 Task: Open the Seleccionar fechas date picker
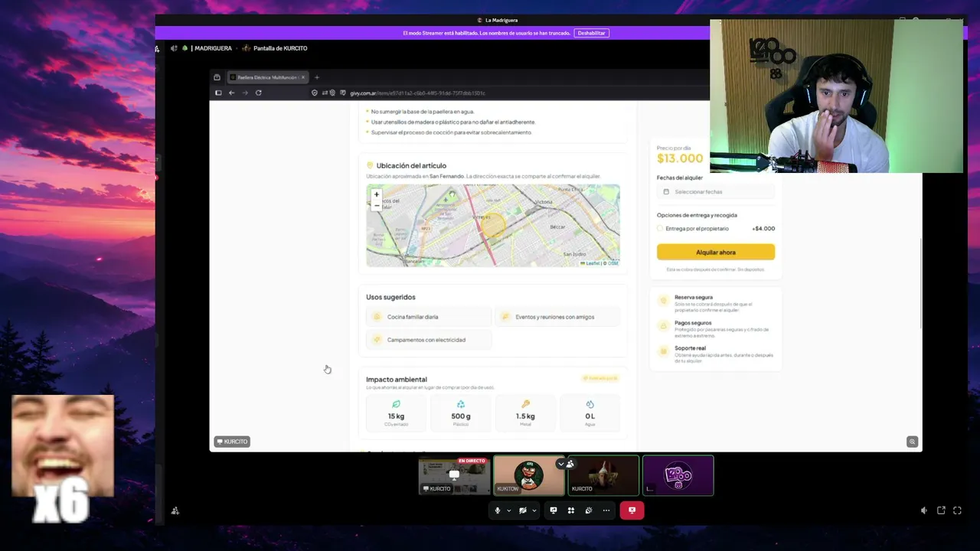pos(716,191)
